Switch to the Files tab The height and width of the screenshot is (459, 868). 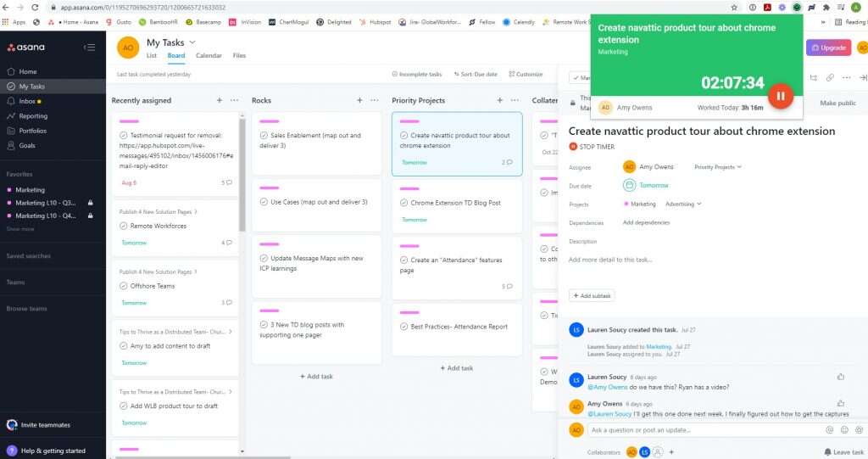coord(239,55)
